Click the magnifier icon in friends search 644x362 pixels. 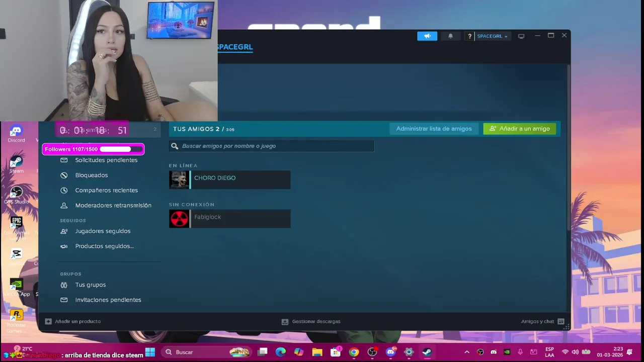(175, 146)
